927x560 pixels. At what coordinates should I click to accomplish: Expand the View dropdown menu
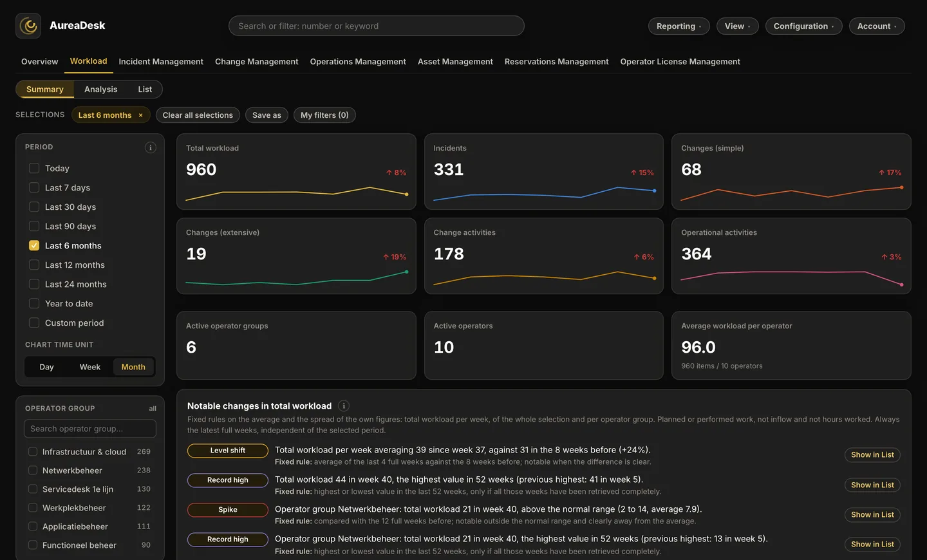coord(737,26)
